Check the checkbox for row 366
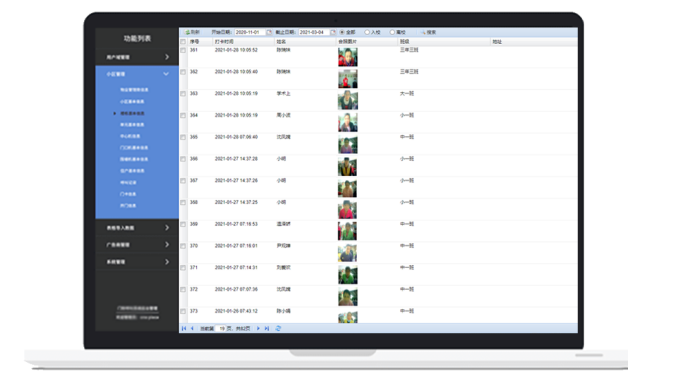The height and width of the screenshot is (389, 700). (x=183, y=159)
